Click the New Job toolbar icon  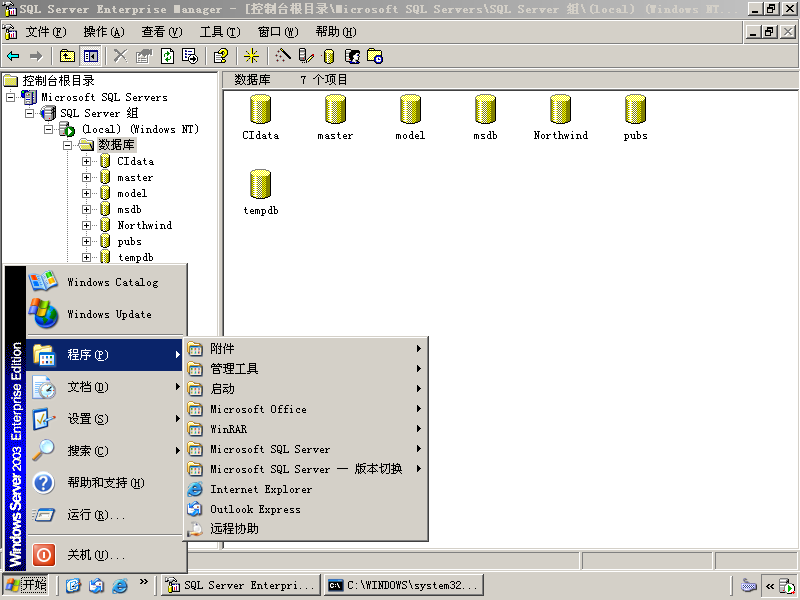(x=375, y=56)
